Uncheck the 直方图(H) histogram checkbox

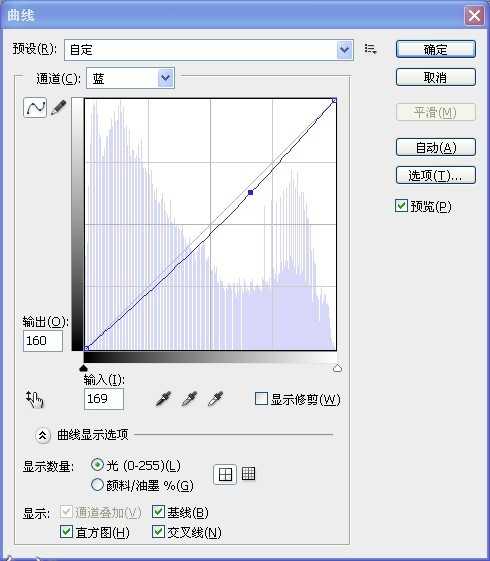67,532
